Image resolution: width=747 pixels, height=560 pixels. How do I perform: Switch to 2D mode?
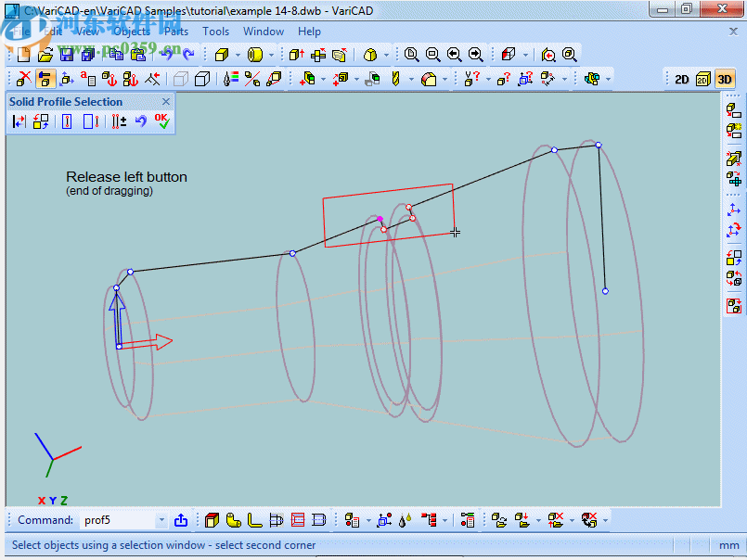682,79
